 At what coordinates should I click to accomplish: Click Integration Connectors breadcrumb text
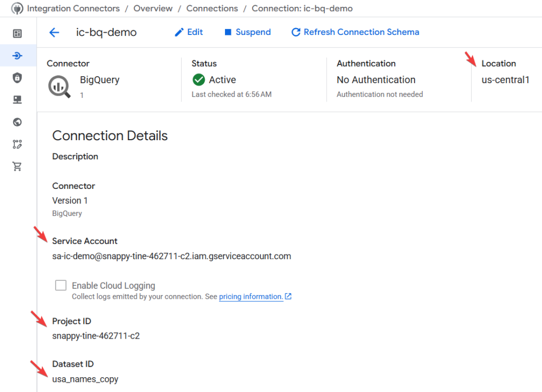coord(73,8)
